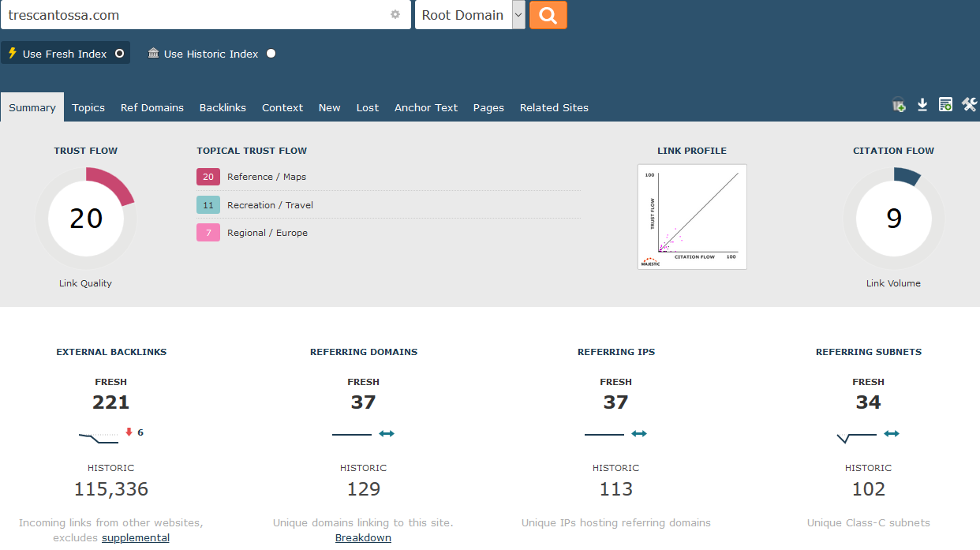Viewport: 980px width, 550px height.
Task: Click the create report icon
Action: [x=945, y=105]
